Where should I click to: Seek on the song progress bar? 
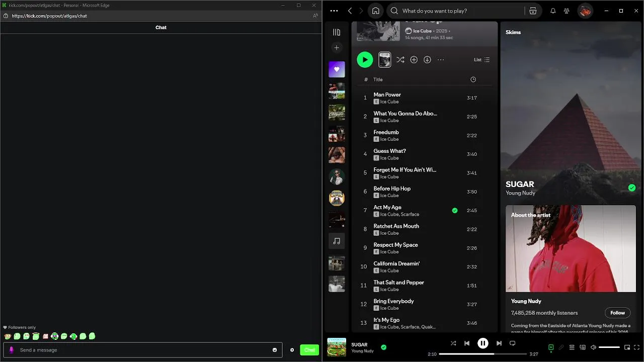(482, 354)
